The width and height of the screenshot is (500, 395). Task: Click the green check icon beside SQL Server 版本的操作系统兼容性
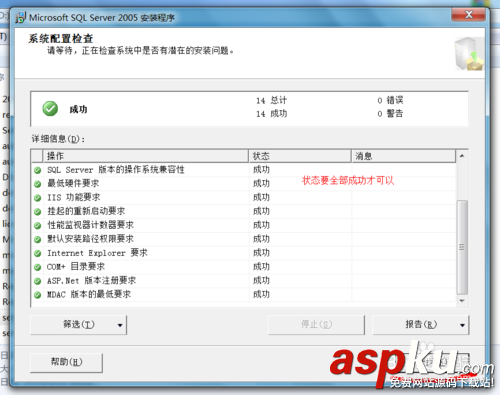[x=37, y=170]
